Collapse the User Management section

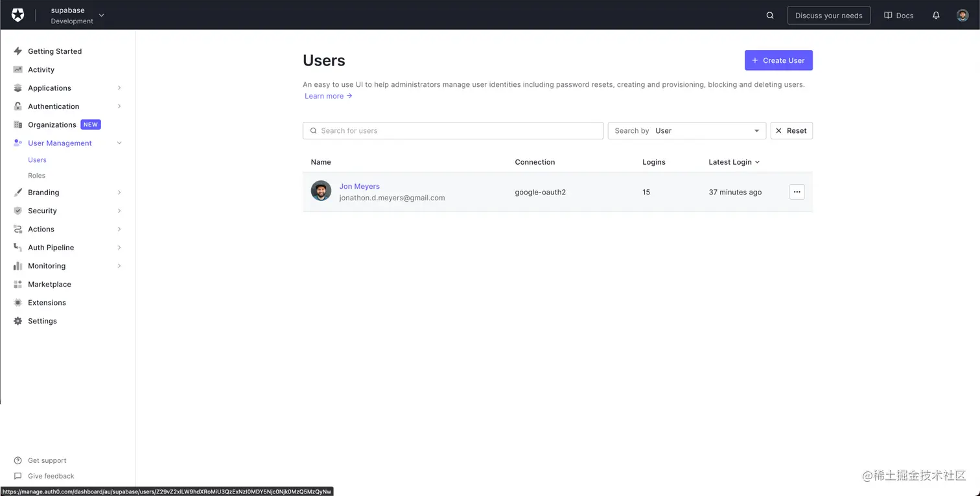[x=119, y=143]
